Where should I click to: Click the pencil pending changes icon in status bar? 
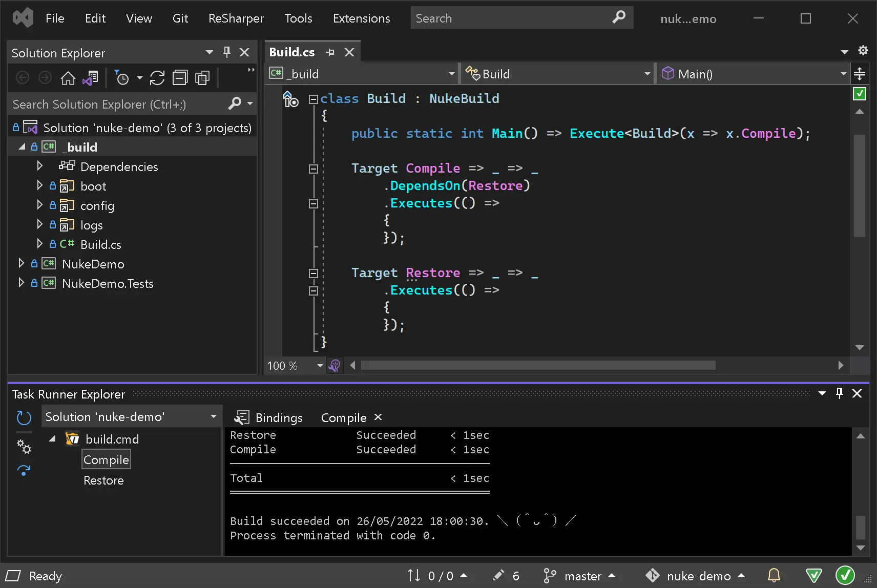point(498,575)
